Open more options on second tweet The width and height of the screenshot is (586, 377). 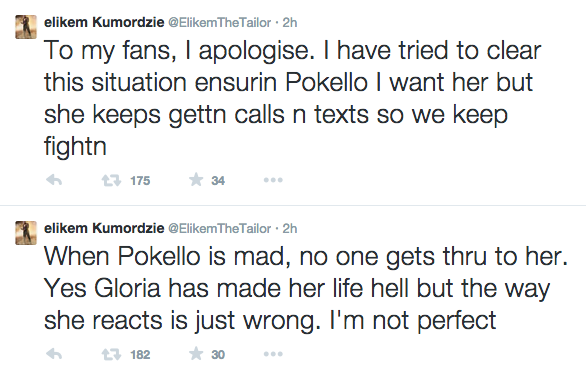[x=273, y=354]
